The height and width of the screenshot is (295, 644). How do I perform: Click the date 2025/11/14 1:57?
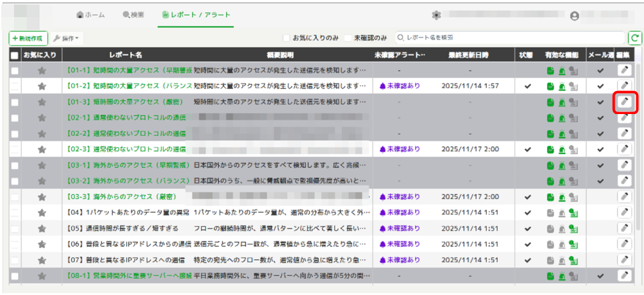(470, 86)
